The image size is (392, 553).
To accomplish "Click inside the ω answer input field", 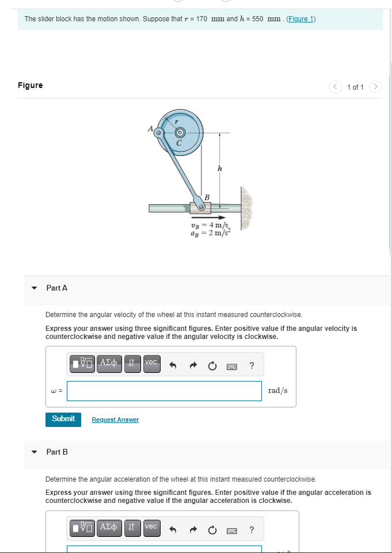I will [163, 391].
